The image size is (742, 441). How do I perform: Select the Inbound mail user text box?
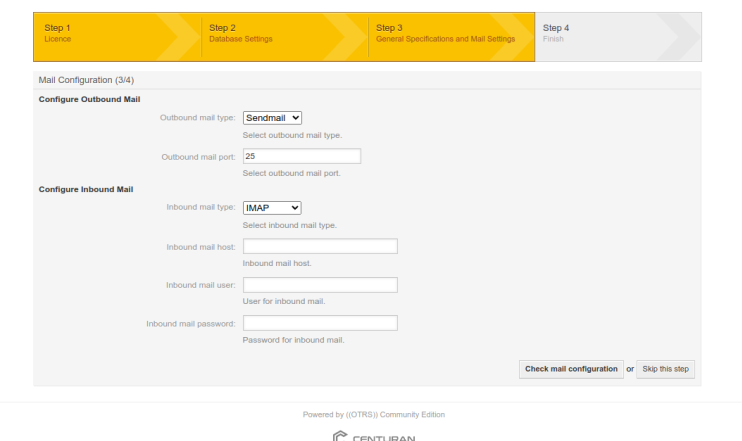(320, 285)
